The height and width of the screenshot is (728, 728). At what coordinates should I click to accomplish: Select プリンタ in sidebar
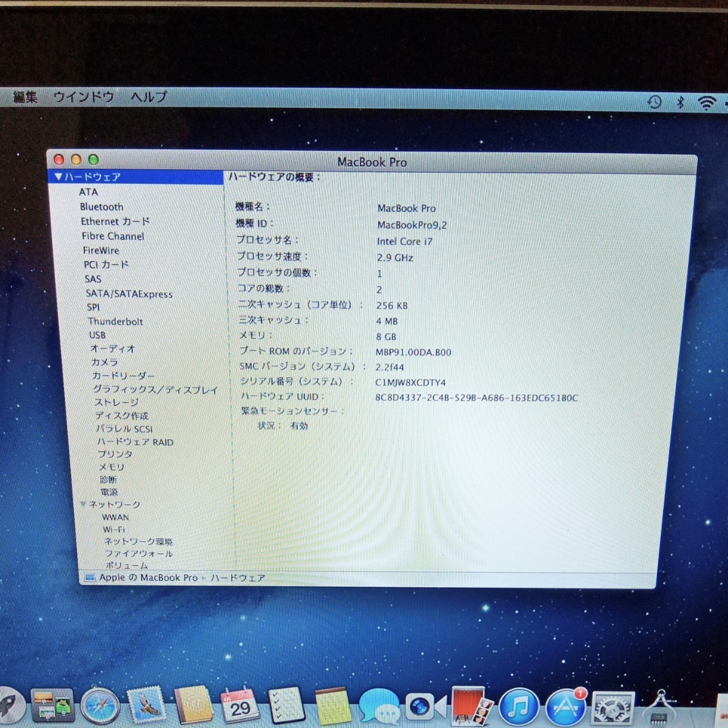(x=115, y=454)
